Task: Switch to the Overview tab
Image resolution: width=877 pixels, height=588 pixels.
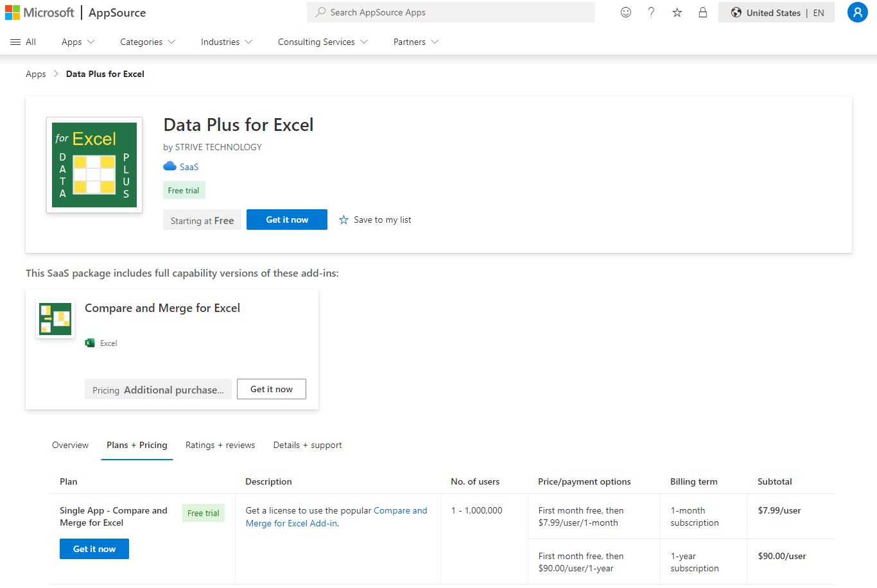Action: pyautogui.click(x=70, y=445)
